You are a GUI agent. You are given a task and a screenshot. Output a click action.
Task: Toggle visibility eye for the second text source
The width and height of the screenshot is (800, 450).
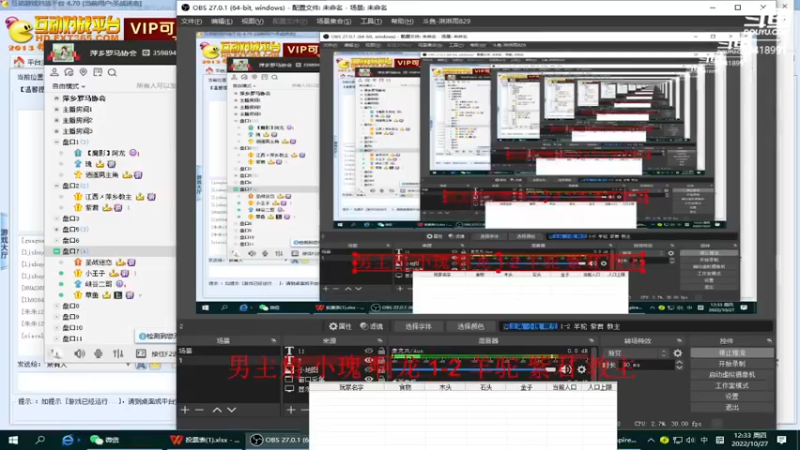368,360
